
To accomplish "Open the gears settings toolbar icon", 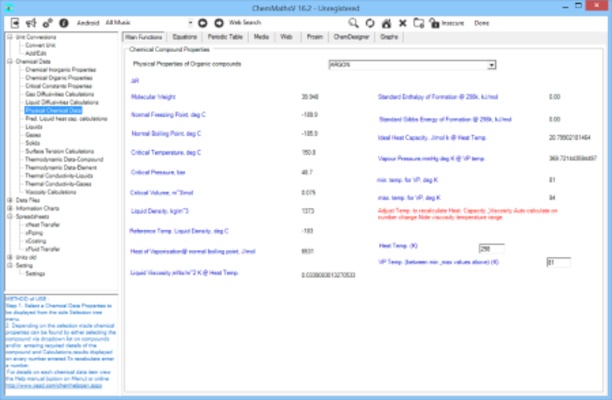I will click(x=48, y=23).
